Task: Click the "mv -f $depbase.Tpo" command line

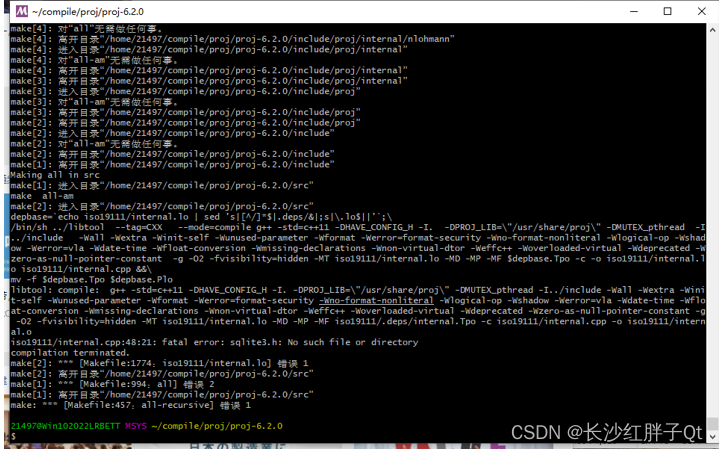Action: [x=91, y=279]
